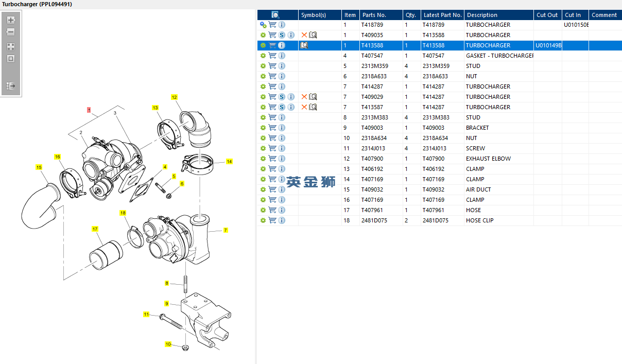
Task: Click the search icon in table header
Action: (275, 15)
